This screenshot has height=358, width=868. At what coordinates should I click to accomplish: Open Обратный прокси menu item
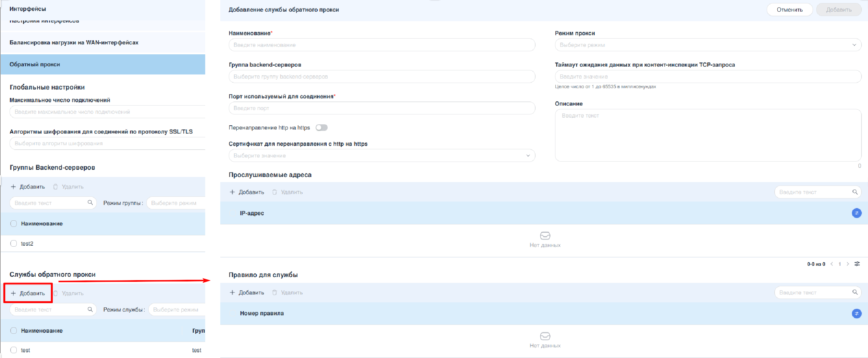pyautogui.click(x=103, y=65)
